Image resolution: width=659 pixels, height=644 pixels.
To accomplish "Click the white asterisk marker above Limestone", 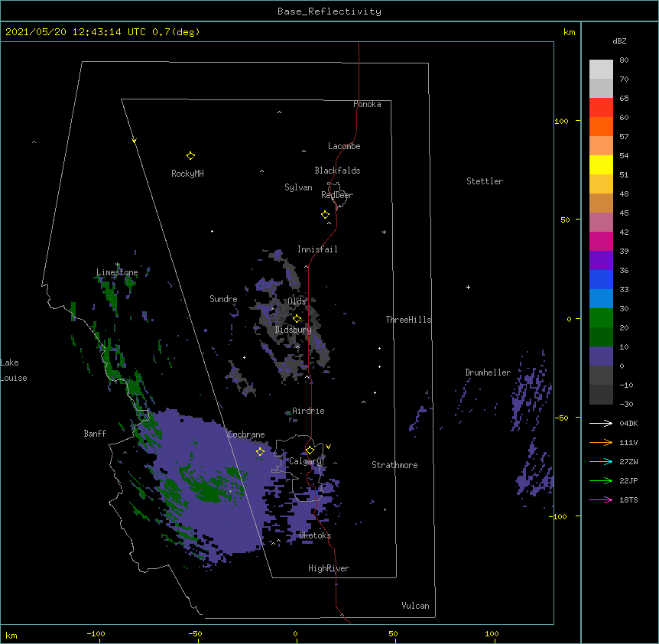I will pos(117,265).
